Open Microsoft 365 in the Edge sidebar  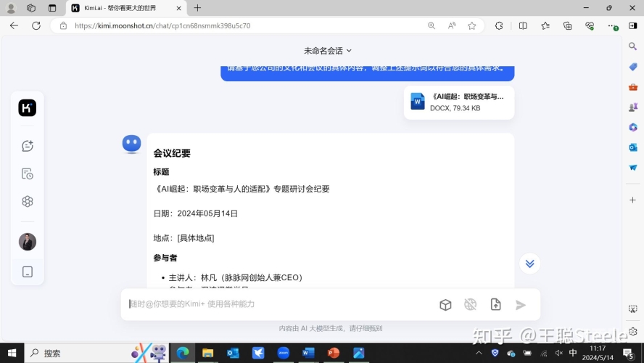(632, 127)
